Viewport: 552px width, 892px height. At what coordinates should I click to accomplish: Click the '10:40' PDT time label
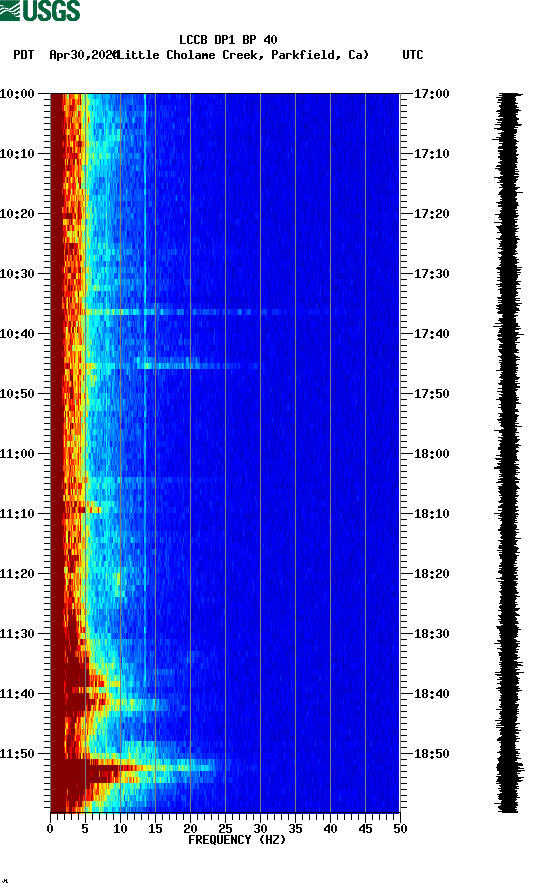(17, 334)
